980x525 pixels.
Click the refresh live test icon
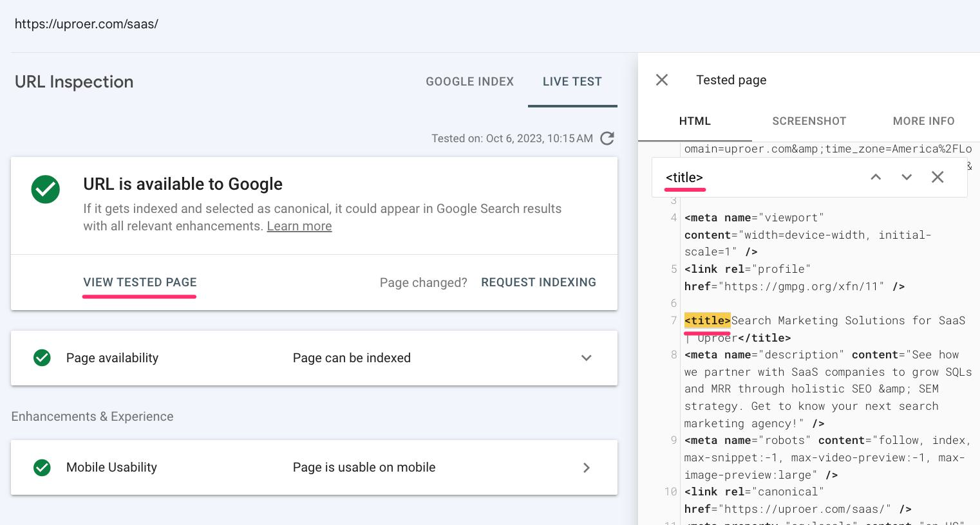[x=607, y=138]
